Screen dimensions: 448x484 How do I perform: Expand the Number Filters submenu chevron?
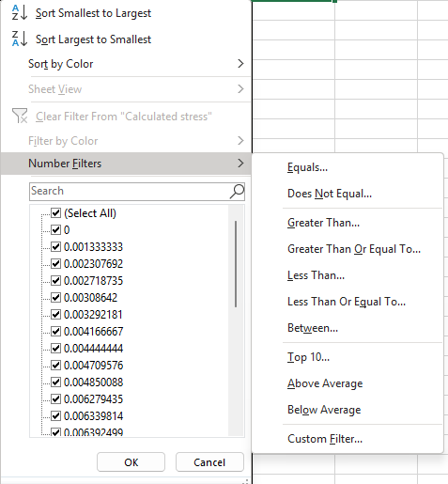[240, 164]
